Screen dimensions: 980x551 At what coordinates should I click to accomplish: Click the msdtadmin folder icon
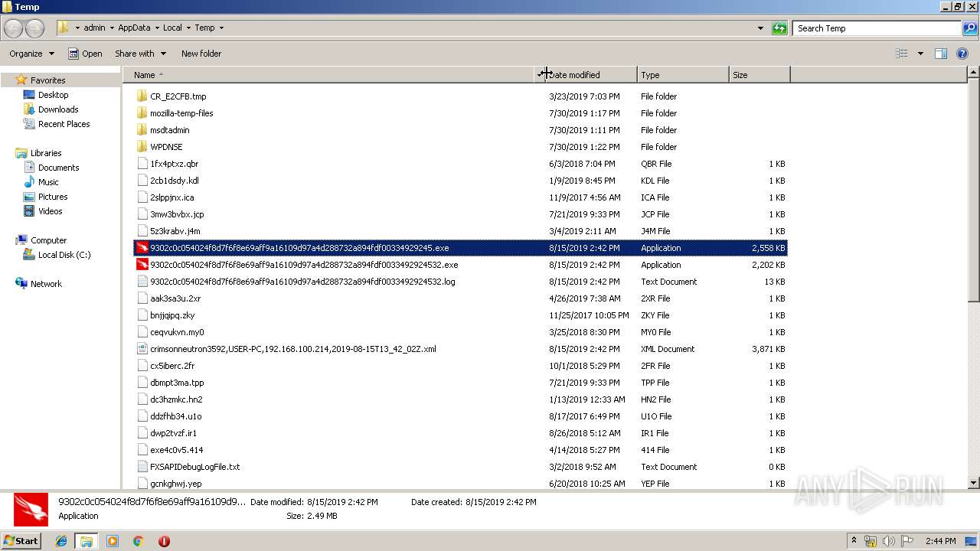coord(142,130)
